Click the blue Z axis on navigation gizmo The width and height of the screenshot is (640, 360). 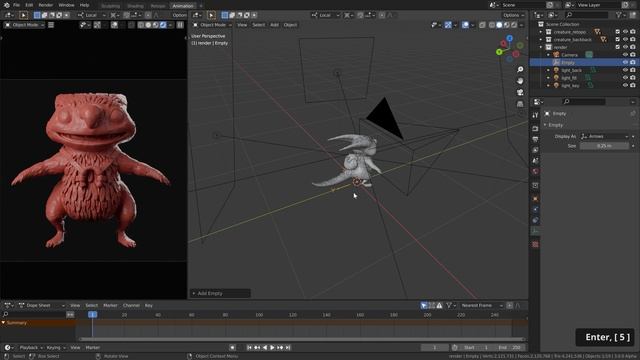tap(510, 38)
